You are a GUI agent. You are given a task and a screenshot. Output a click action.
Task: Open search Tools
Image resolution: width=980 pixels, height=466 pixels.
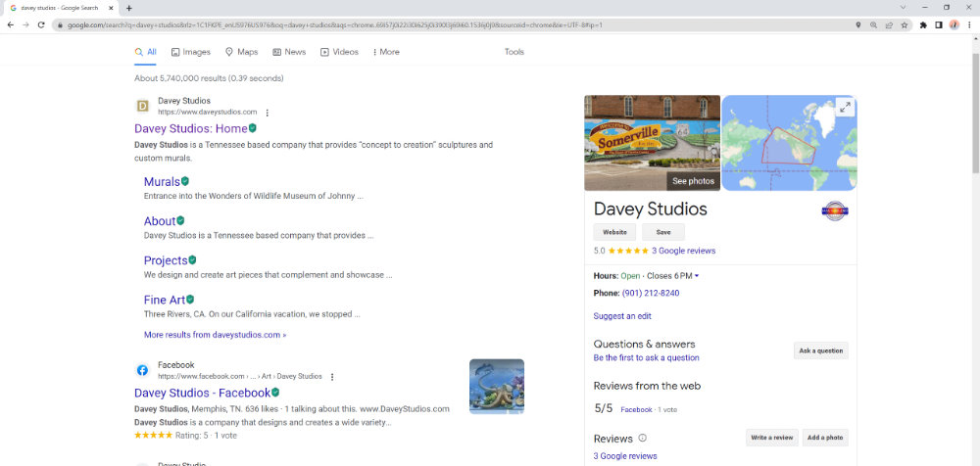pos(514,52)
